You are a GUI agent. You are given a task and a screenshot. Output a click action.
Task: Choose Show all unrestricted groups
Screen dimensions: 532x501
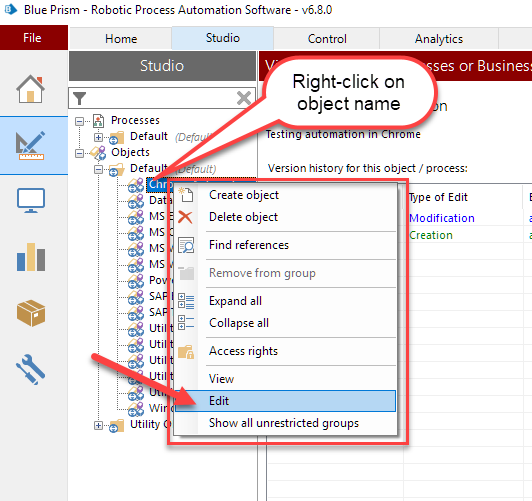click(284, 423)
